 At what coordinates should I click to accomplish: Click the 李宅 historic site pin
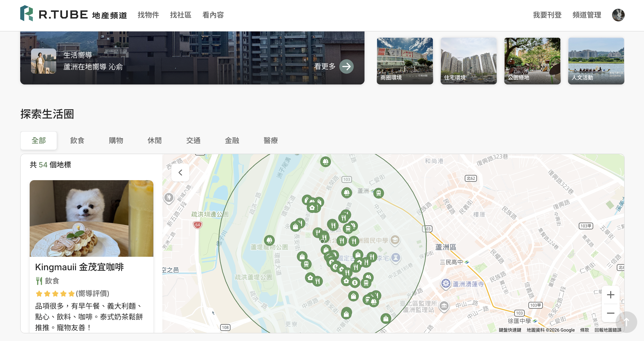(x=396, y=258)
